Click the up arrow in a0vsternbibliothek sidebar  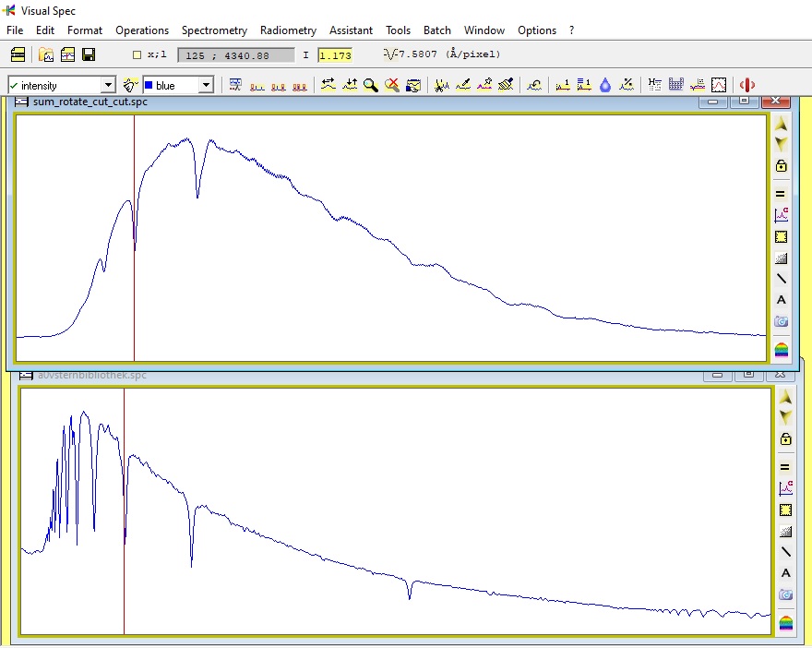tap(785, 397)
